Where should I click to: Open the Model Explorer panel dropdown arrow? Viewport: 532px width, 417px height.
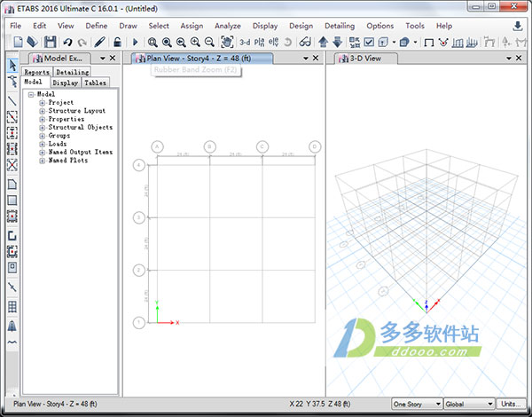point(103,59)
